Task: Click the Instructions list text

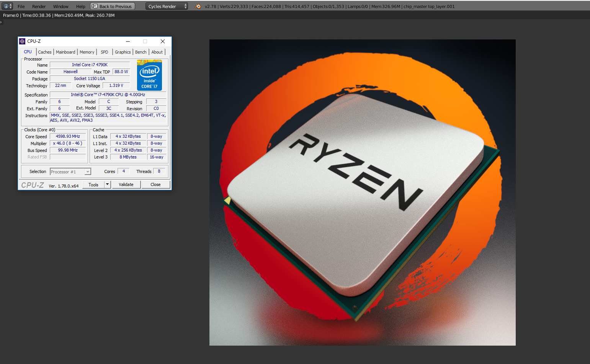Action: [x=108, y=118]
